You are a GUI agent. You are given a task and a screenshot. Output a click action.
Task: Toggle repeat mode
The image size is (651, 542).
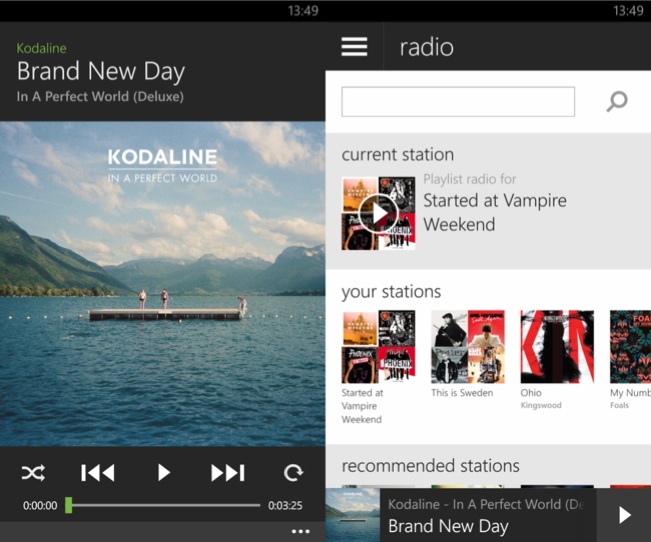click(x=293, y=473)
